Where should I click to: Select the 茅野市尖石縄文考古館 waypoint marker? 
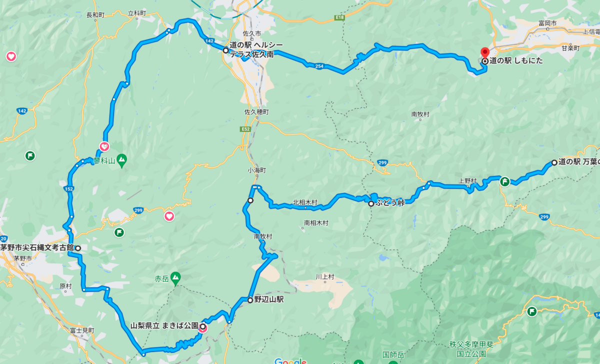point(78,247)
